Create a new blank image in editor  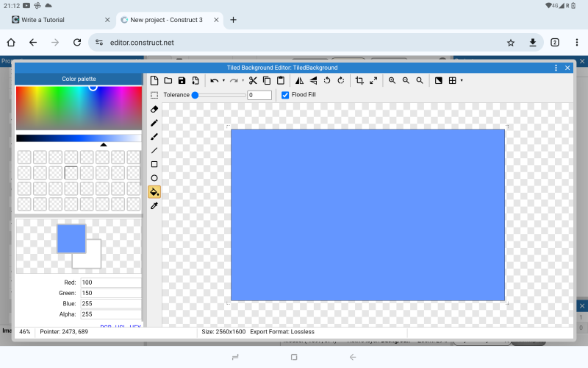[x=154, y=80]
